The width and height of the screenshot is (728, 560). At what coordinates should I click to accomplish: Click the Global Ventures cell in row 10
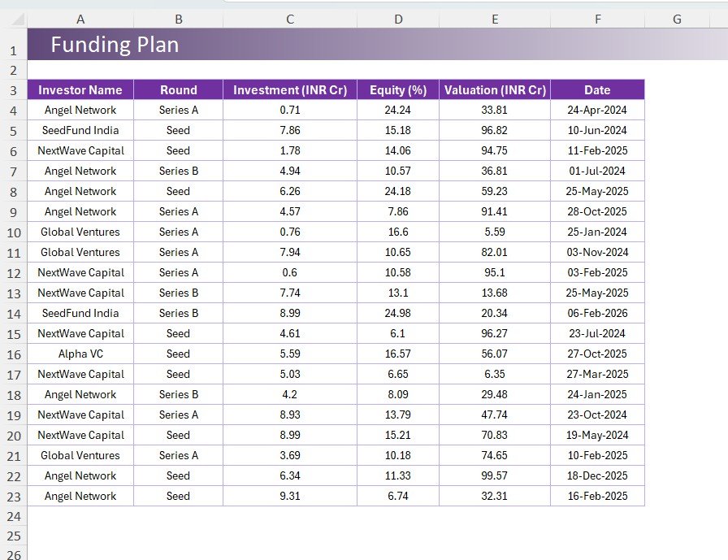[x=79, y=232]
